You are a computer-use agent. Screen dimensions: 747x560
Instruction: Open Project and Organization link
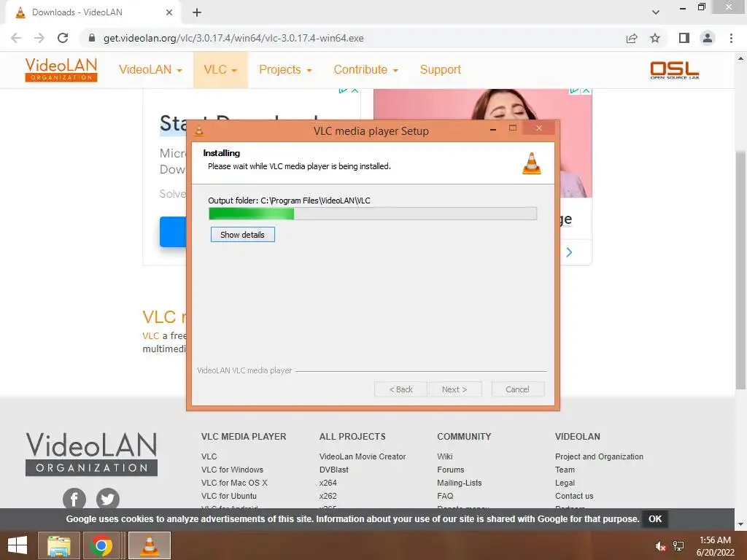coord(599,456)
